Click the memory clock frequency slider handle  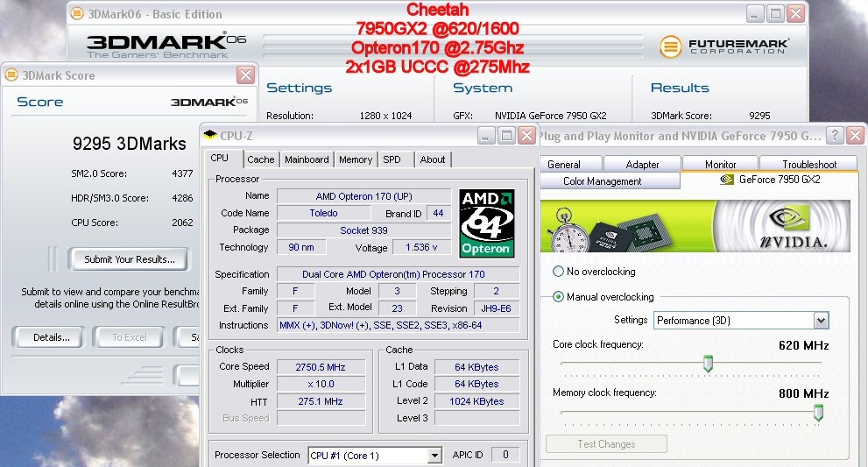point(818,412)
